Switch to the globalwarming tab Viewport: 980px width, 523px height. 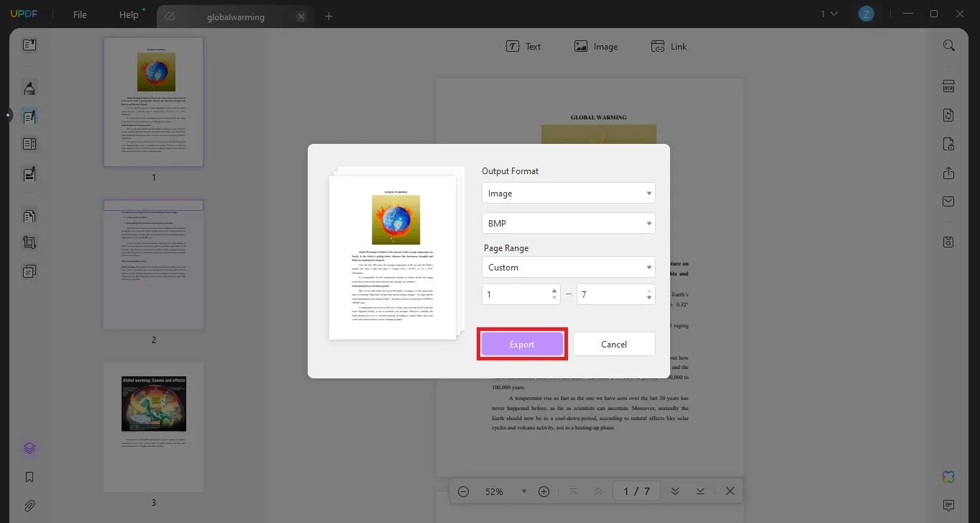[235, 17]
